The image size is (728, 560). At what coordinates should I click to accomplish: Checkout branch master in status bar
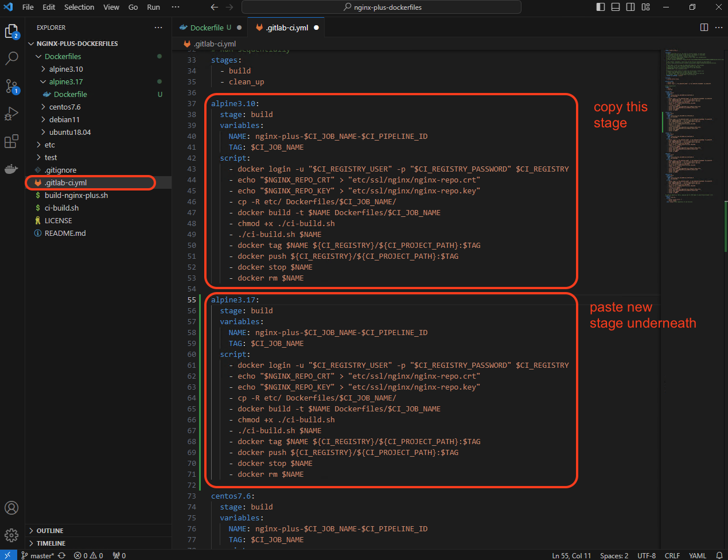click(x=38, y=555)
